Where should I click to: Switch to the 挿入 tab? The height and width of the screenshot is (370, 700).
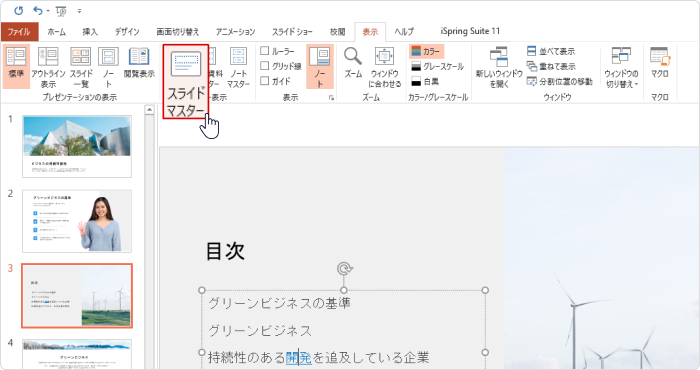point(90,32)
